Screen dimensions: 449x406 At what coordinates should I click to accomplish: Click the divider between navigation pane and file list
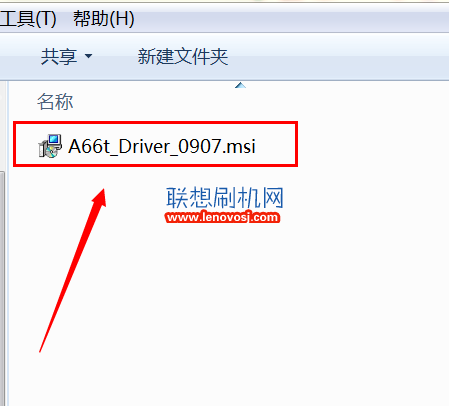pos(7,243)
